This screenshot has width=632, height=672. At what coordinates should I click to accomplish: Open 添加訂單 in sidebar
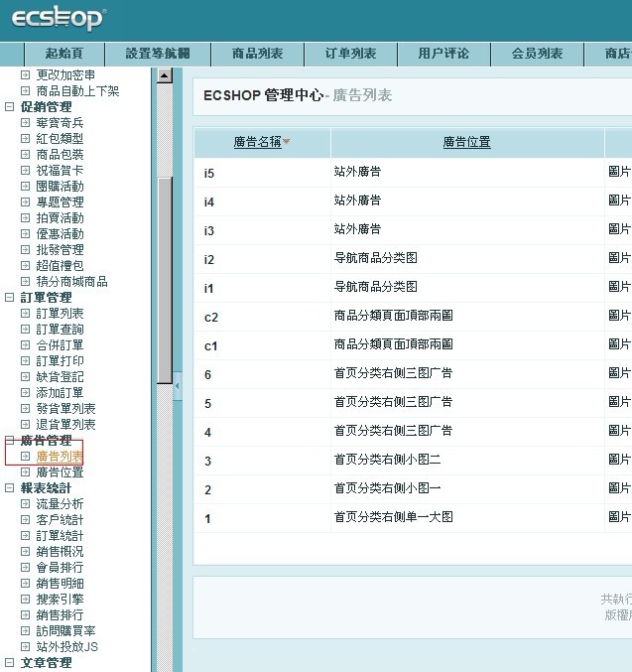(60, 392)
